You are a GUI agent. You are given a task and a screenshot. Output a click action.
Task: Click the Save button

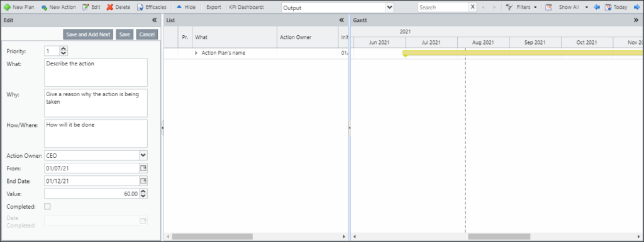tap(125, 35)
